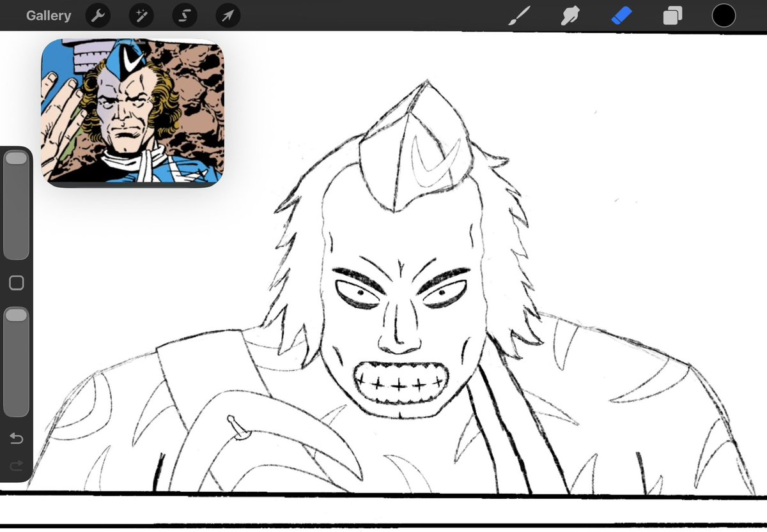This screenshot has width=767, height=532.
Task: Tap the comic reference image thumbnail
Action: click(132, 112)
